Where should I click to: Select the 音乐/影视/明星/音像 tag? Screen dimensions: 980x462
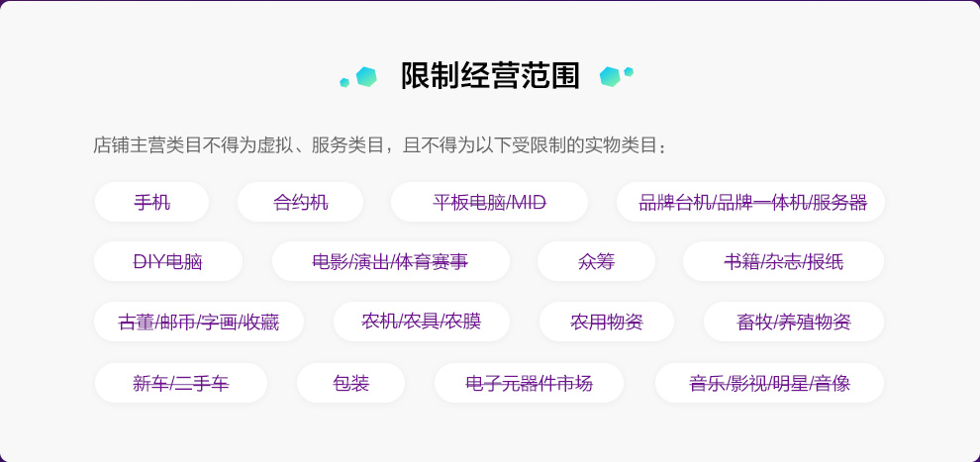pos(769,384)
